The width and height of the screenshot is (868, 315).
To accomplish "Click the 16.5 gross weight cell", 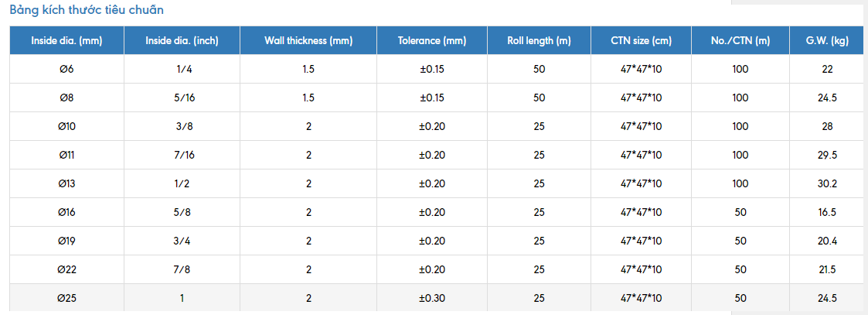I will point(827,212).
